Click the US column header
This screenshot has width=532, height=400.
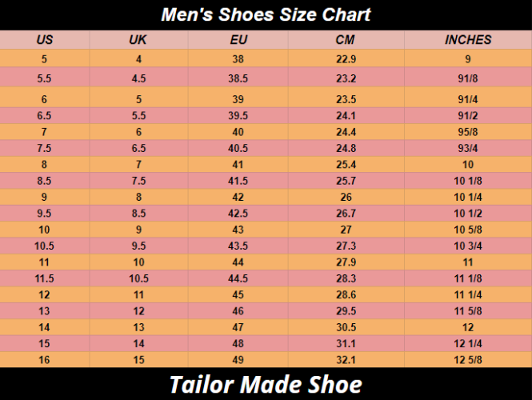click(x=45, y=40)
